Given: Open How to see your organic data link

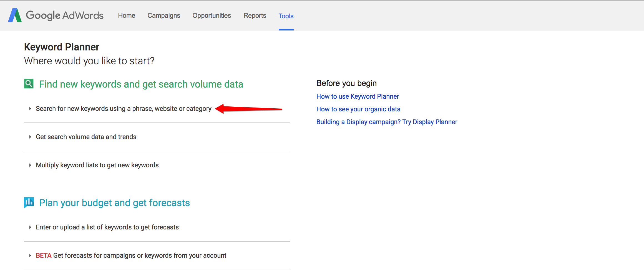Looking at the screenshot, I should pos(358,109).
